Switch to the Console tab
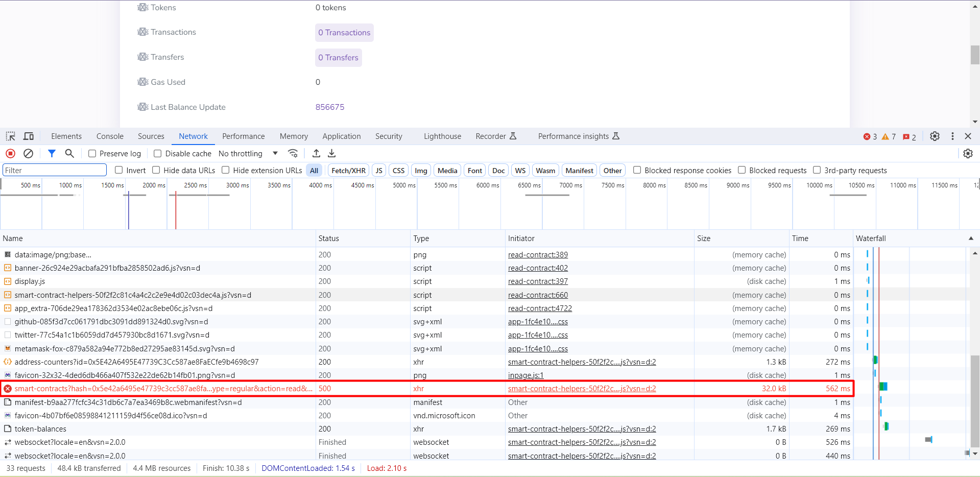This screenshot has width=980, height=477. (x=109, y=136)
